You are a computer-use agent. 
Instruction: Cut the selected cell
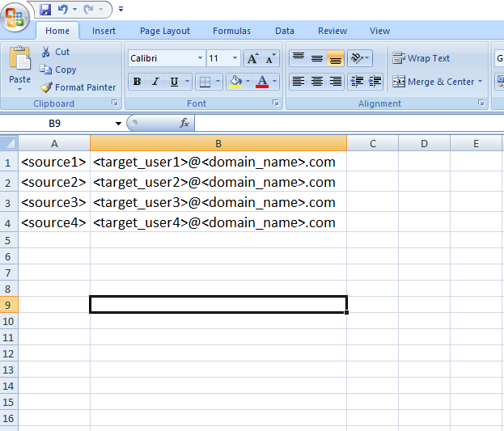tap(55, 52)
